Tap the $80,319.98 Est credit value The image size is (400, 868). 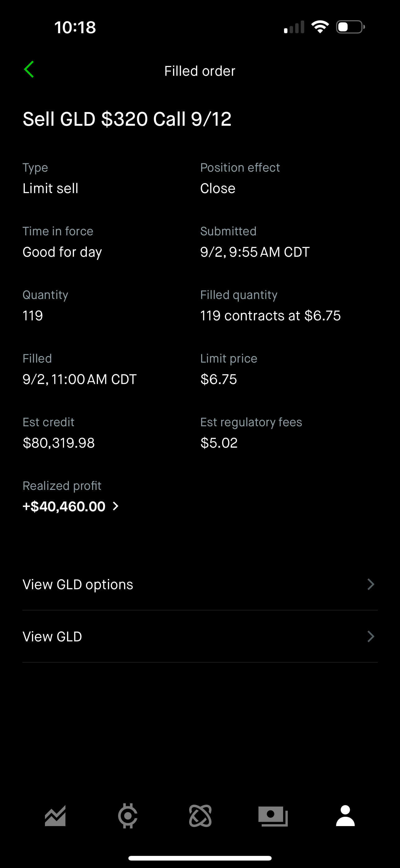tap(59, 443)
